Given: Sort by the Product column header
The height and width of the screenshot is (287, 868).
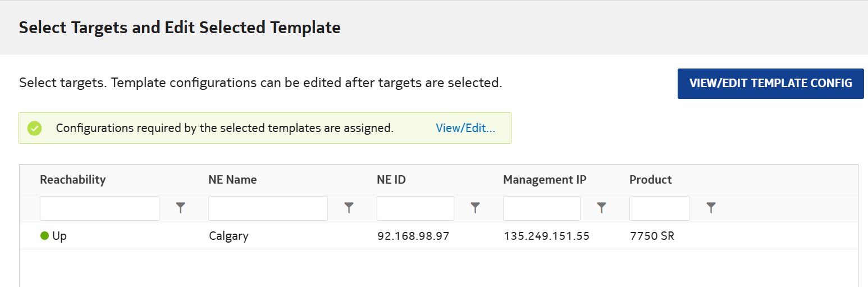Looking at the screenshot, I should (x=650, y=180).
